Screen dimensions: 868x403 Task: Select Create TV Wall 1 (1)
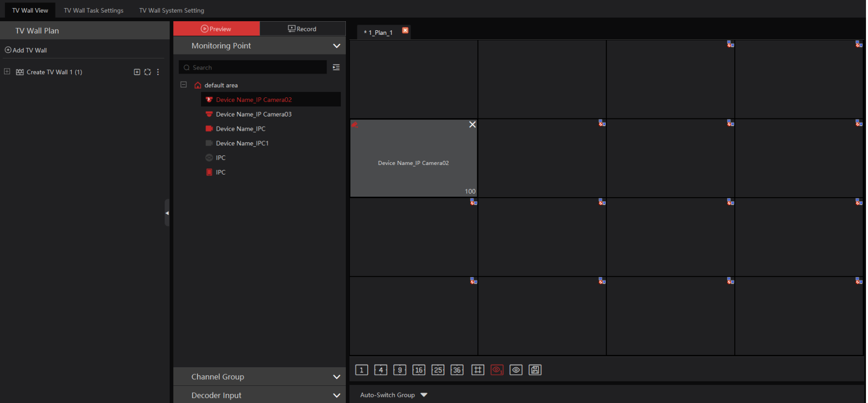[54, 72]
